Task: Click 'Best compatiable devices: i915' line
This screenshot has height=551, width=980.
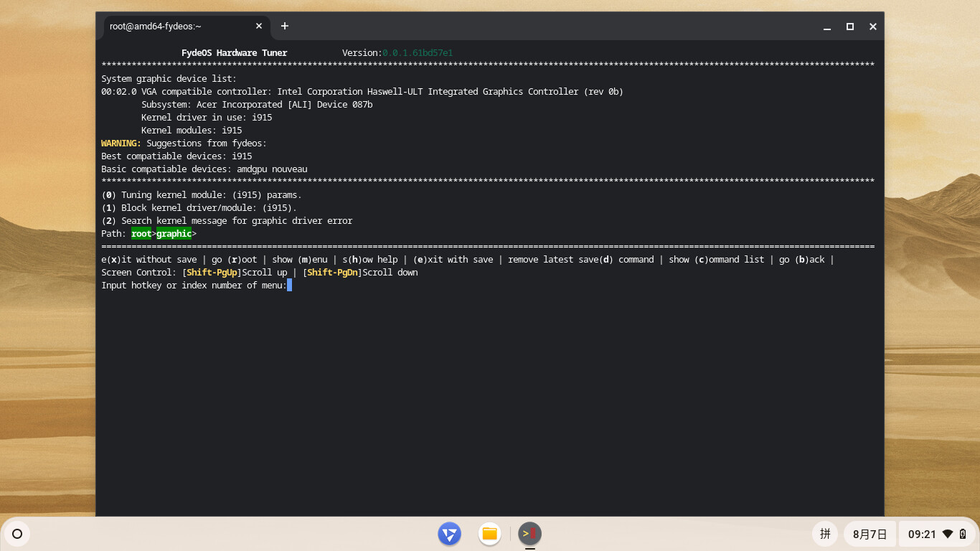Action: click(x=176, y=156)
